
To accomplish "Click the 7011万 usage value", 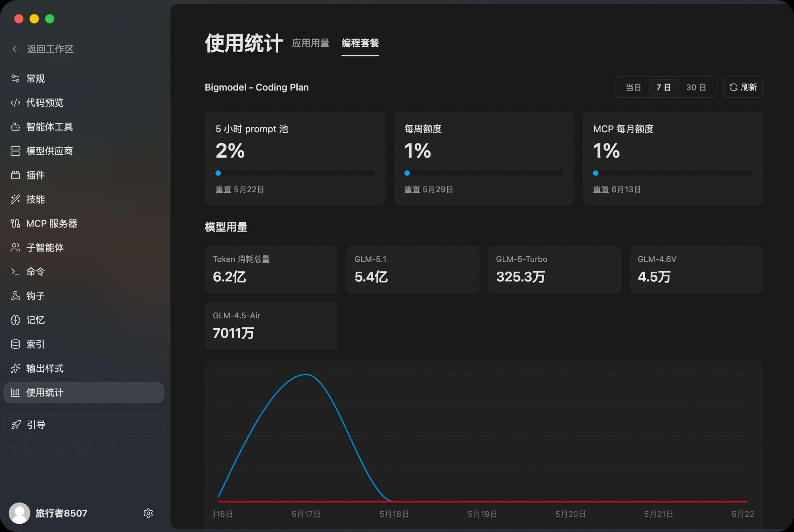I will coord(234,333).
